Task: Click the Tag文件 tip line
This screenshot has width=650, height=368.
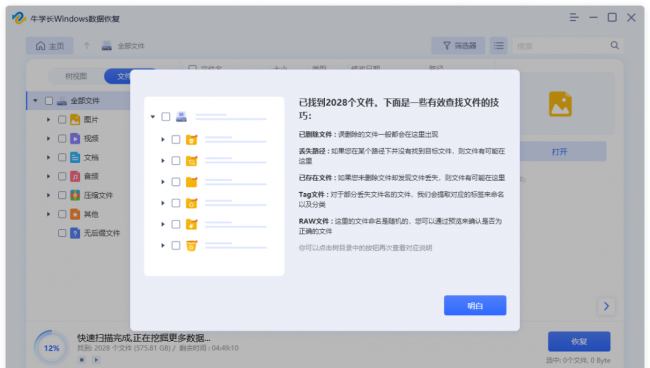Action: coord(401,199)
